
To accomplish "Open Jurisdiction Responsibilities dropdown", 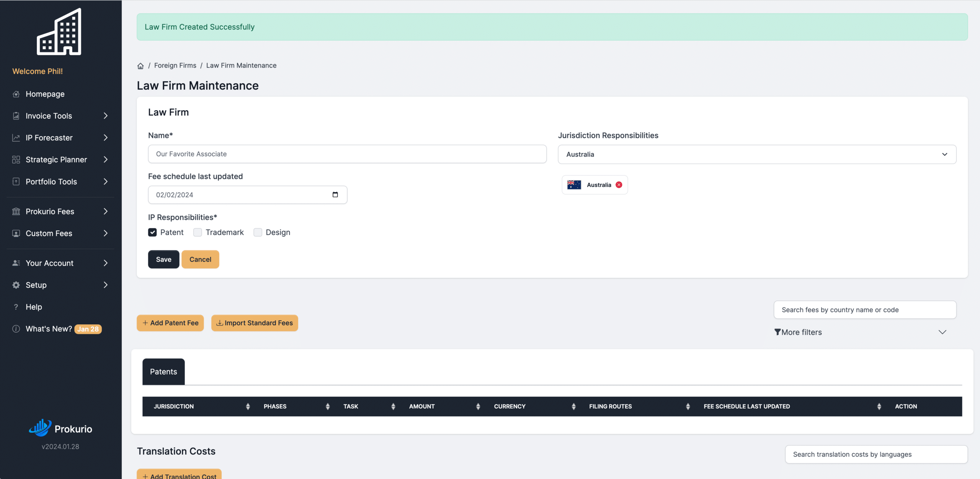I will (757, 154).
